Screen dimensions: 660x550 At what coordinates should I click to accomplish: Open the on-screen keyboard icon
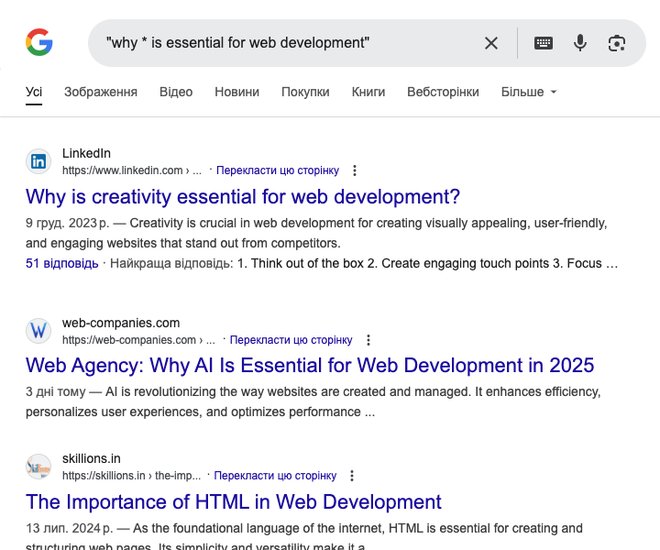(543, 43)
